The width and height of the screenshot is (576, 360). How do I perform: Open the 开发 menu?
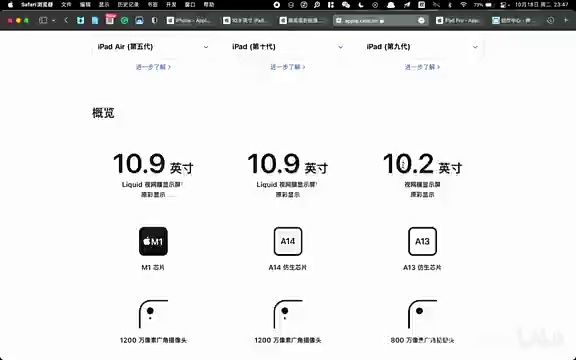(171, 5)
